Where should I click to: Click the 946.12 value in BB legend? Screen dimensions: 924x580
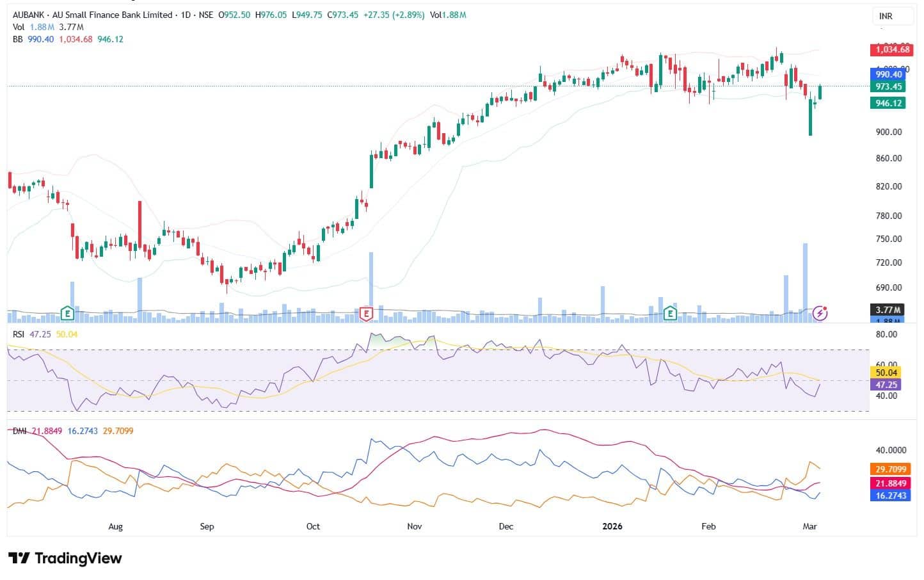[x=111, y=39]
